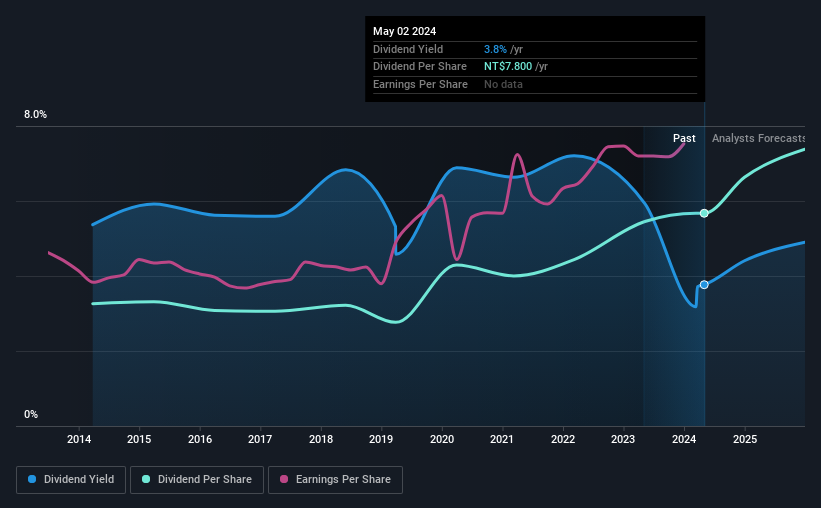Click the 2014 x-axis label
Viewport: 821px width, 508px height.
point(79,439)
